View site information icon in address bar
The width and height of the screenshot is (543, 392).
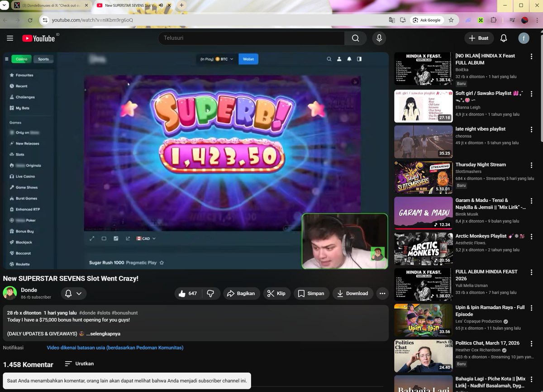point(44,20)
